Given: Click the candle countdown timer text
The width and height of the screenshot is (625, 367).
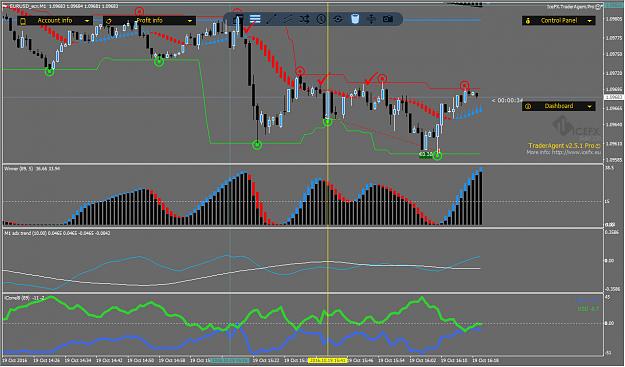Looking at the screenshot, I should [x=507, y=100].
